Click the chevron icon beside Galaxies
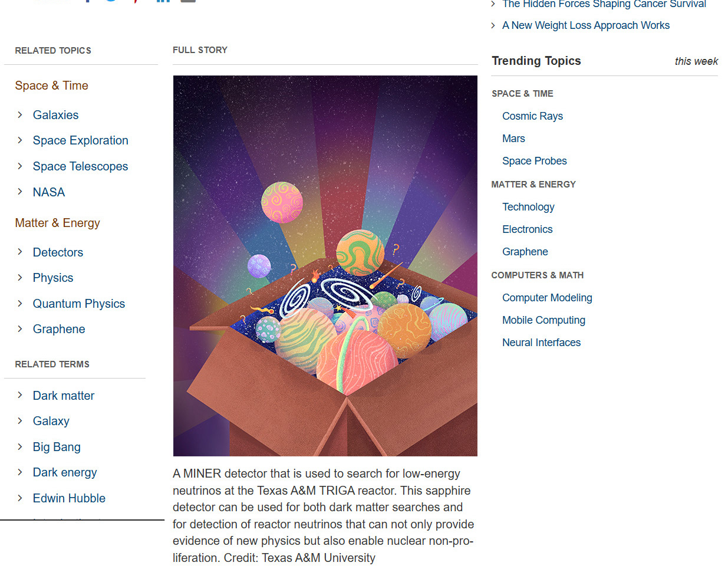728x569 pixels. (x=20, y=114)
